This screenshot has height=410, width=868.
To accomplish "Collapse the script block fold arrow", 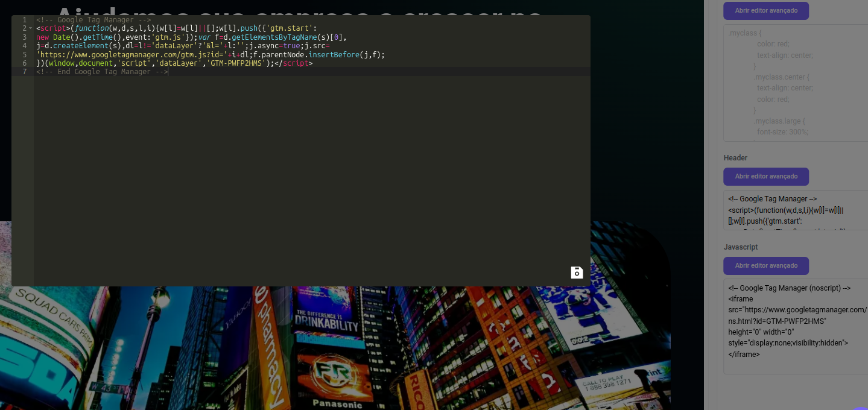I will click(x=30, y=28).
